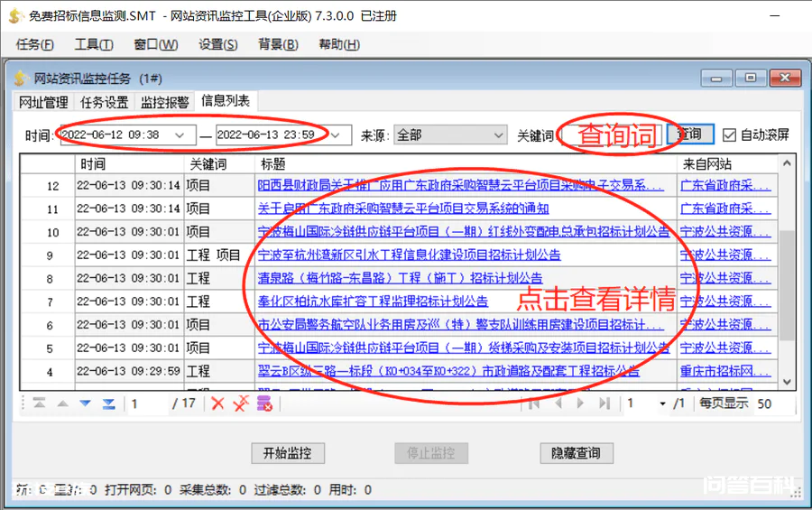The height and width of the screenshot is (510, 812).
Task: Open link 宁波至杭州湾新区引水工程信息化建设项目招标计划公告
Action: 409,255
